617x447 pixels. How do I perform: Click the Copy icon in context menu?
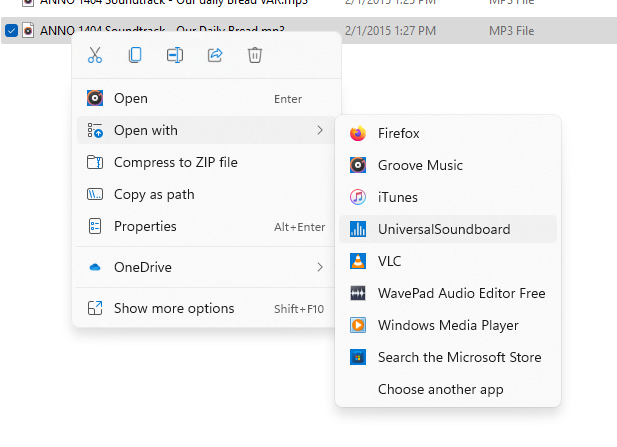coord(135,55)
